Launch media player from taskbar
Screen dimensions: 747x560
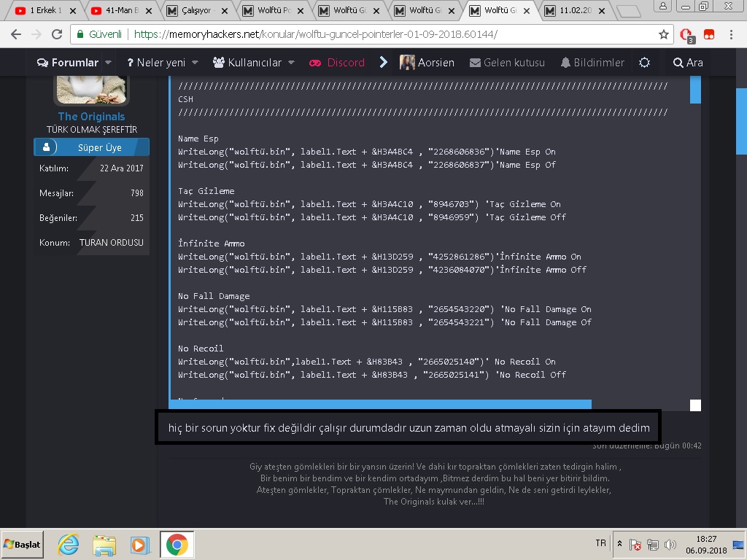click(140, 545)
